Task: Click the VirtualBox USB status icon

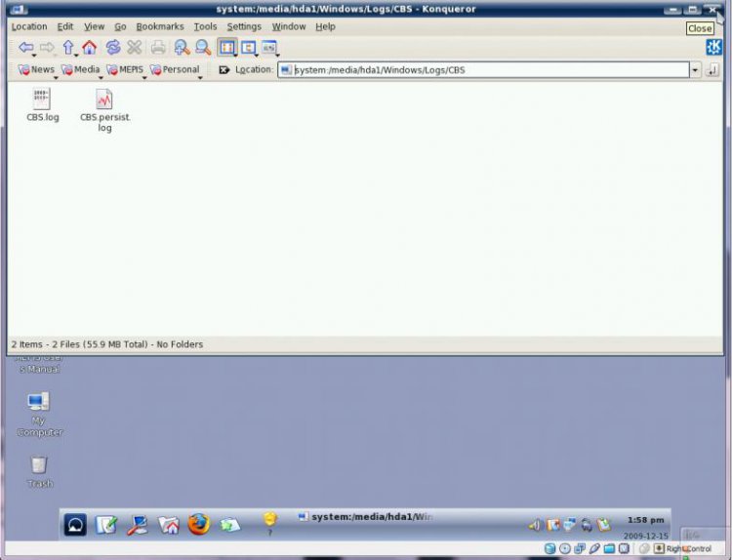Action: point(594,549)
